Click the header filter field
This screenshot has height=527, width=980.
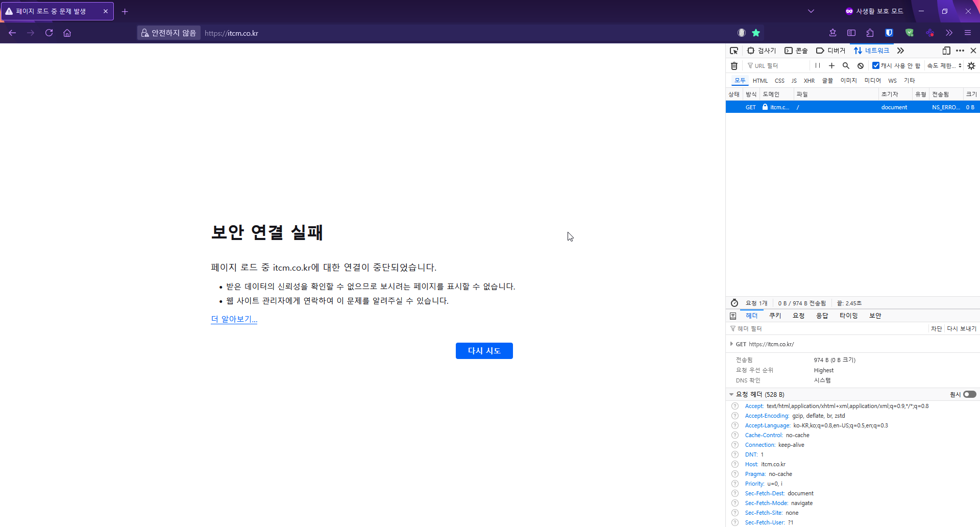click(x=827, y=329)
